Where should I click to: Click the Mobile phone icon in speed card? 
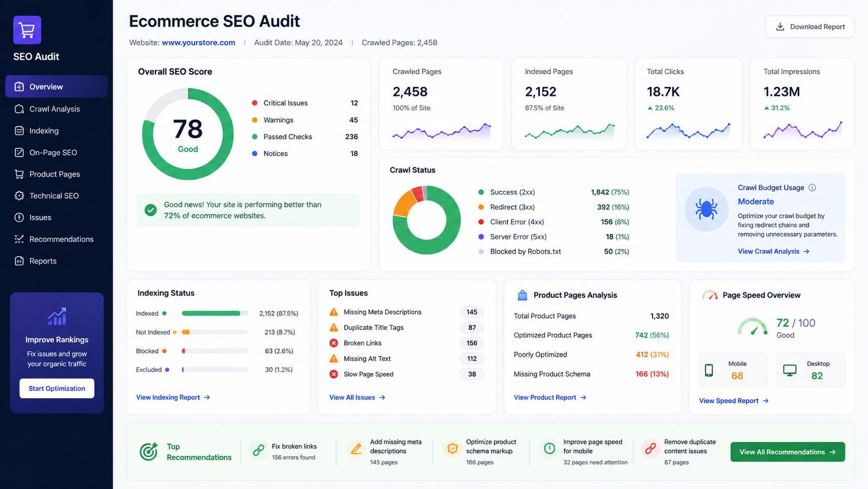click(709, 370)
